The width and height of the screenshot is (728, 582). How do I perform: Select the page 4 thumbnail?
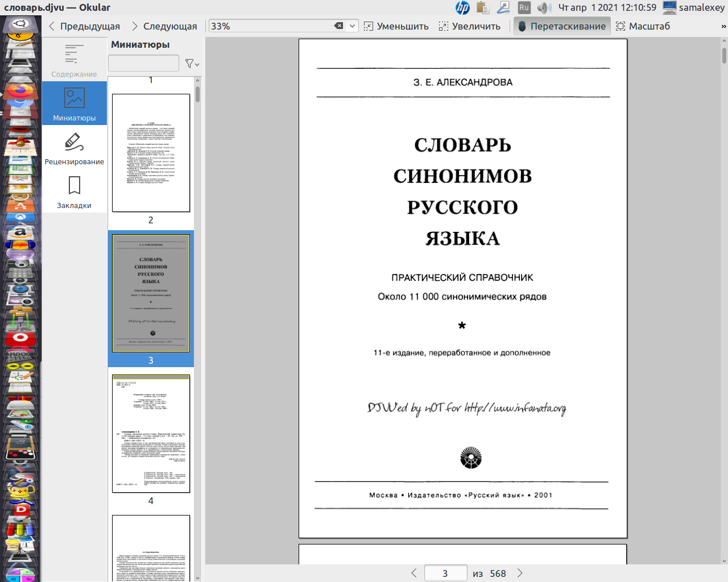151,434
